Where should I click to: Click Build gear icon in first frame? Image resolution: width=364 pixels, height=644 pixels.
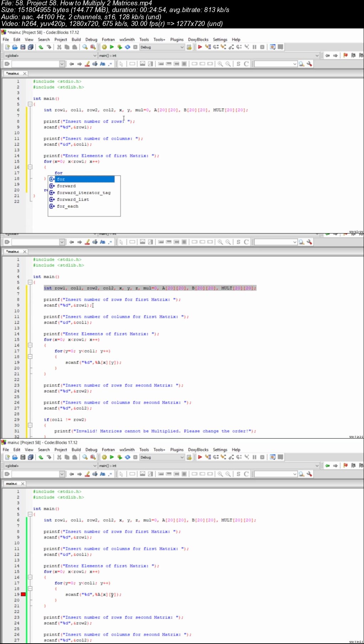104,47
